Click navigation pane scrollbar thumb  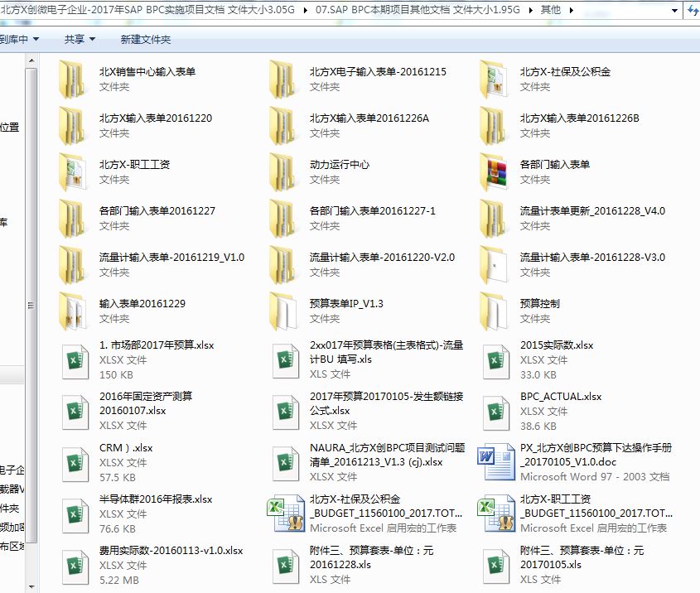tap(31, 306)
